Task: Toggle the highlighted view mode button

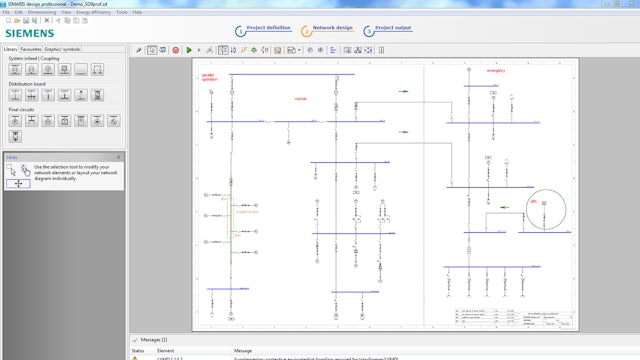Action: [223, 50]
